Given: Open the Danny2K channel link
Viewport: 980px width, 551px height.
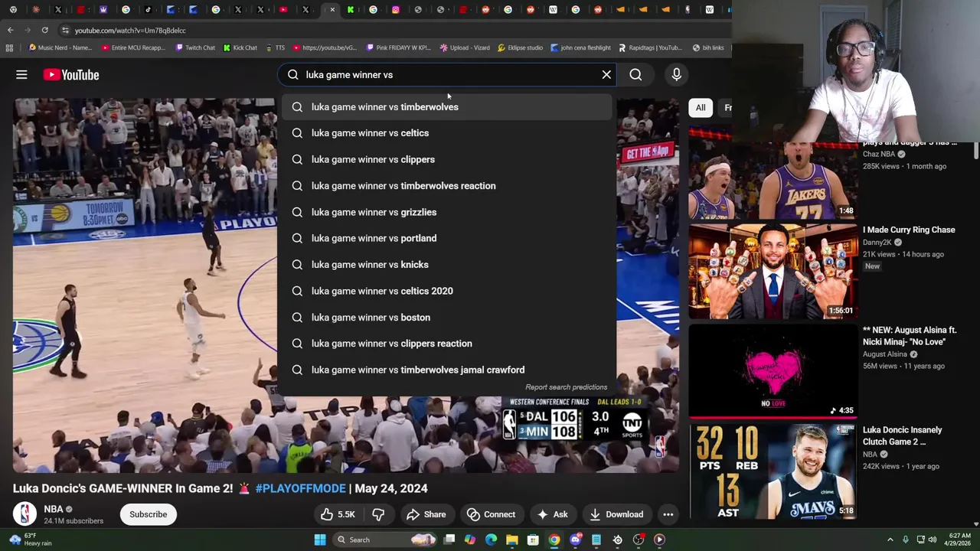Looking at the screenshot, I should 877,243.
